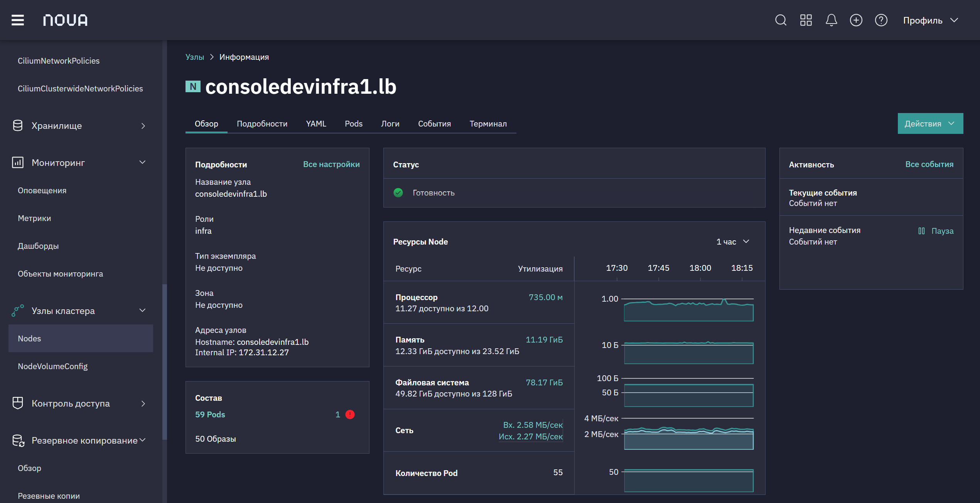This screenshot has width=980, height=503.
Task: Click the green Готовность check icon
Action: [398, 192]
